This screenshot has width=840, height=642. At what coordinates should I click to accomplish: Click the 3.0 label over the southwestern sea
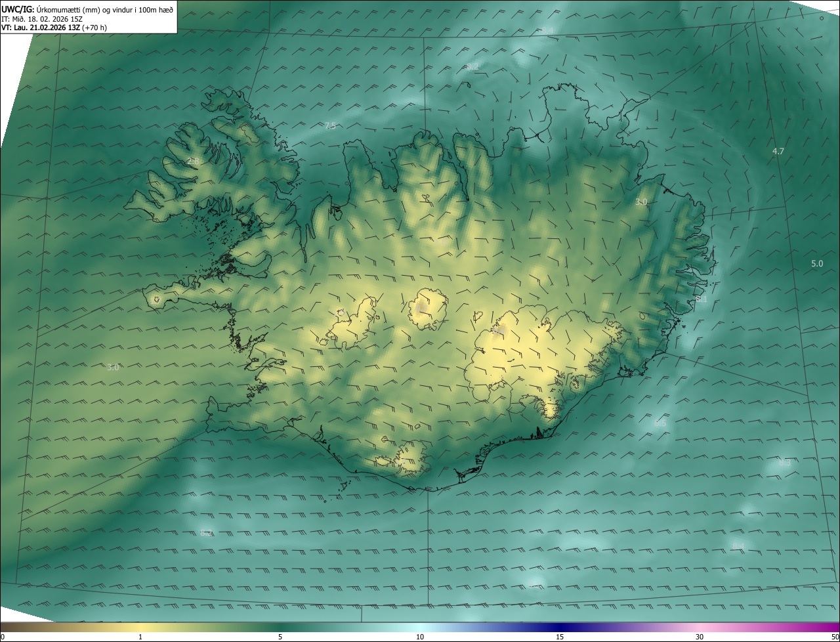pos(113,367)
